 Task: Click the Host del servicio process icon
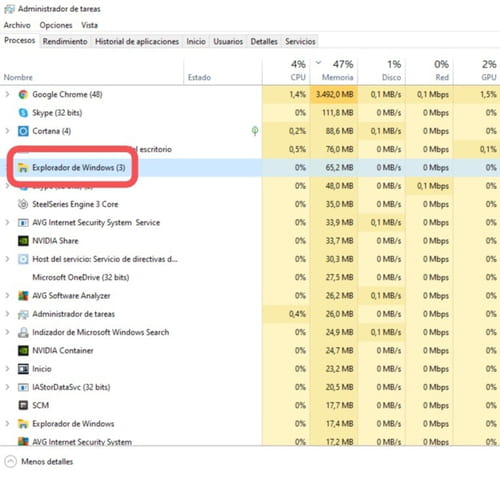point(23,259)
